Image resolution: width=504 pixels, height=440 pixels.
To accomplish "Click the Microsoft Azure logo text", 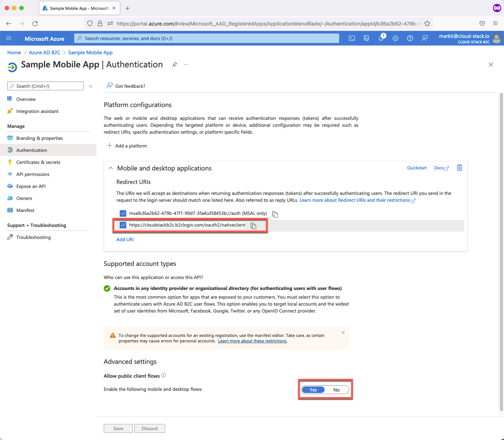I will point(44,39).
